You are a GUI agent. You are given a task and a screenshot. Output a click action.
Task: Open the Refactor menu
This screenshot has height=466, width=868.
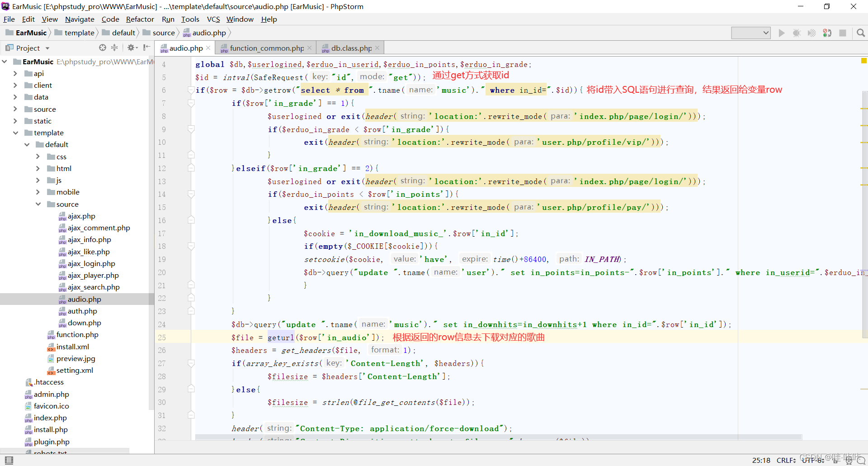click(140, 19)
